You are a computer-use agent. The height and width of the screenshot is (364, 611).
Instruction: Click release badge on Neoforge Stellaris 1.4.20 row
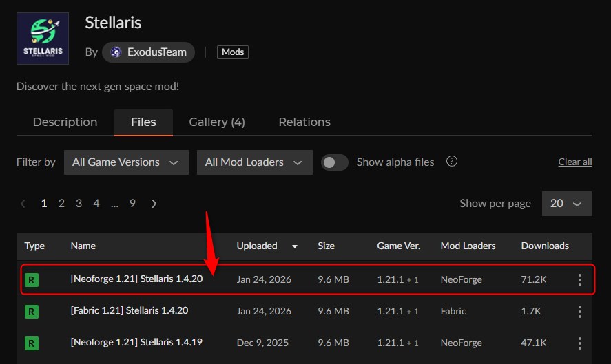32,280
